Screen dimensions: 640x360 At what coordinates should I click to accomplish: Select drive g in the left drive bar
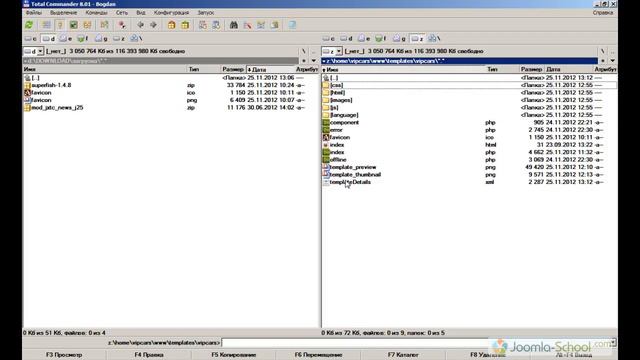tap(101, 38)
